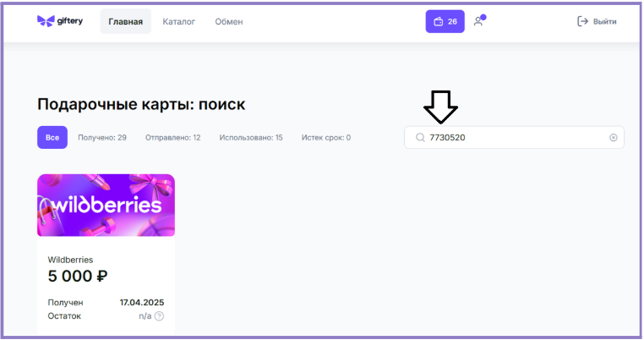Click the question mark next to Остаток
The height and width of the screenshot is (340, 644).
point(160,315)
